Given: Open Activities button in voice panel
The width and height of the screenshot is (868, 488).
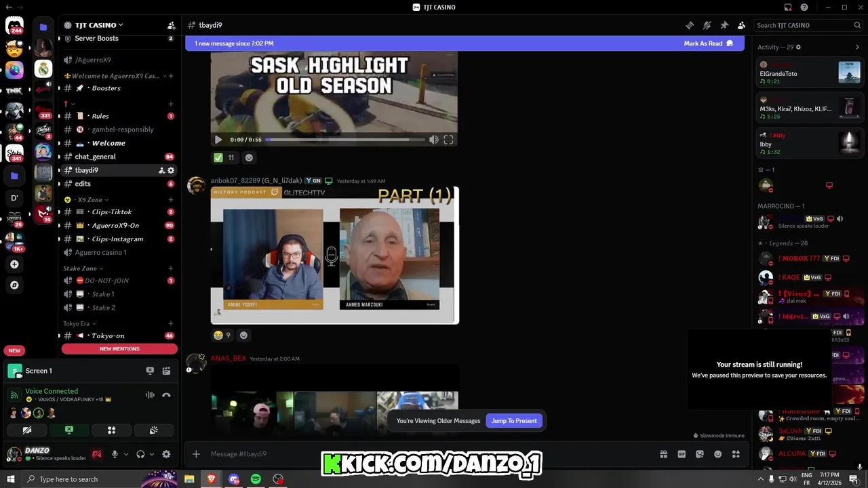Looking at the screenshot, I should (111, 430).
